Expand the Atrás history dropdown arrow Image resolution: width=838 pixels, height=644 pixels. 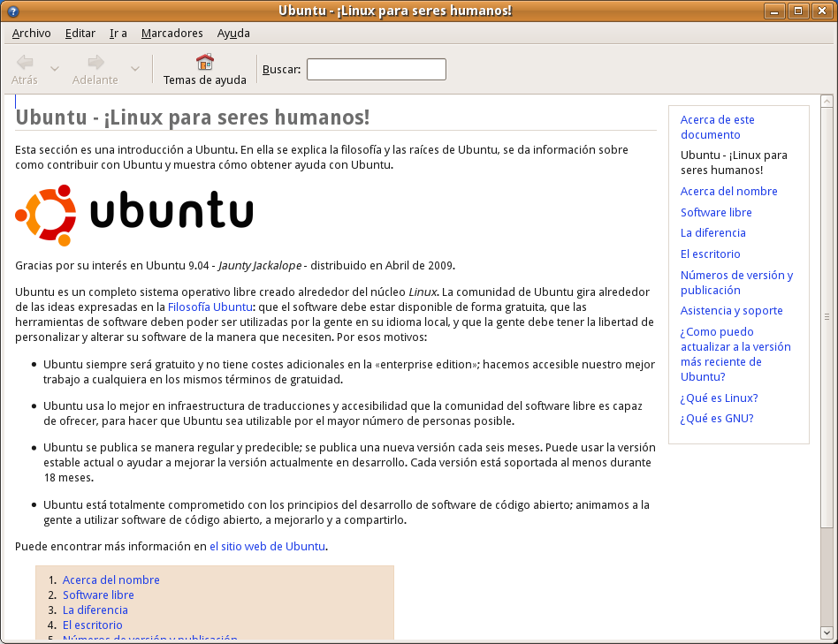pos(55,69)
